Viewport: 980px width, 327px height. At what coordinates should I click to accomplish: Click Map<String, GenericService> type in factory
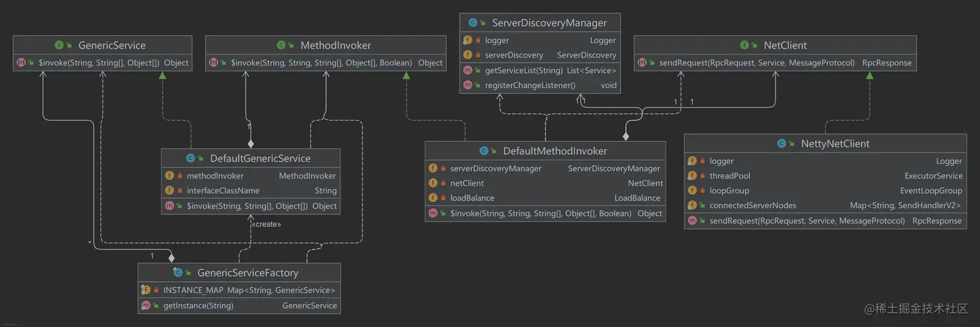point(281,290)
